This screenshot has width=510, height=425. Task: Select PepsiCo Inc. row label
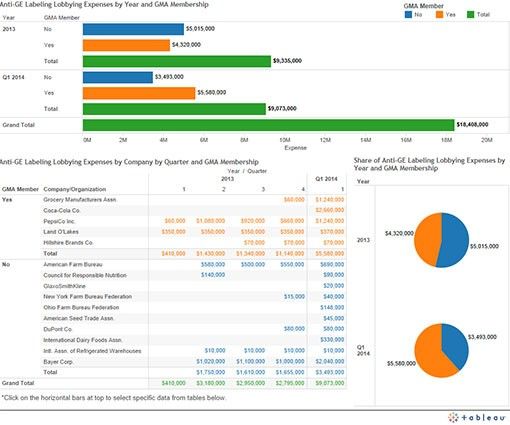coord(59,221)
